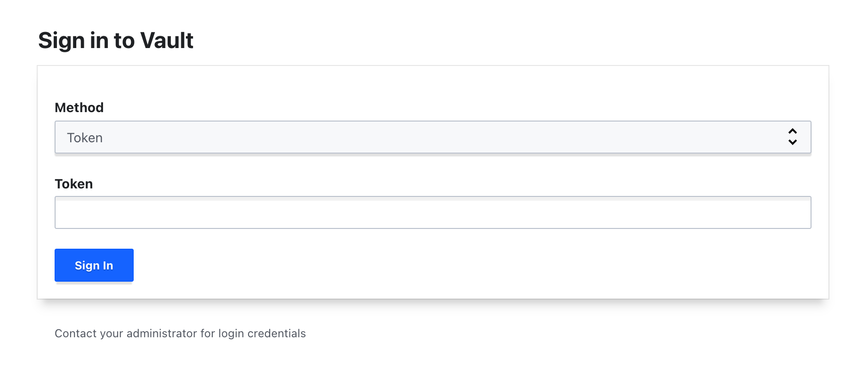Click the administrator contact message text
Screen dimensions: 868x374
[x=180, y=333]
